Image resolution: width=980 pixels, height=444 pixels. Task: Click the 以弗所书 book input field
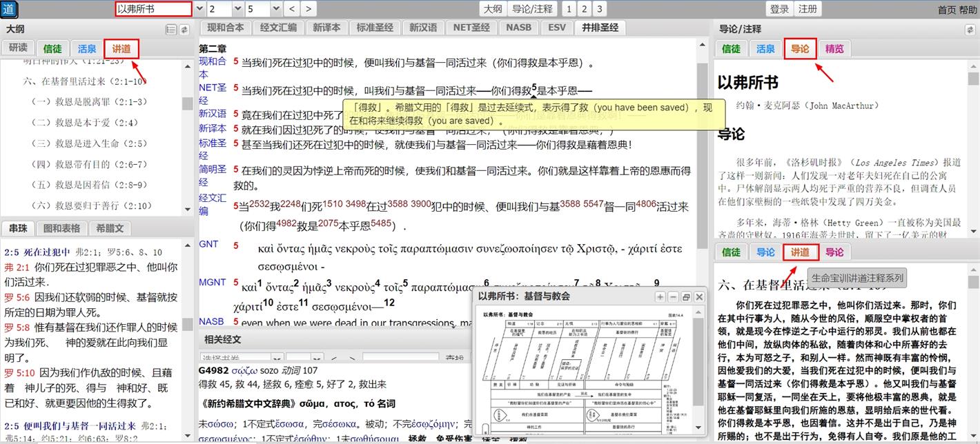coord(153,9)
